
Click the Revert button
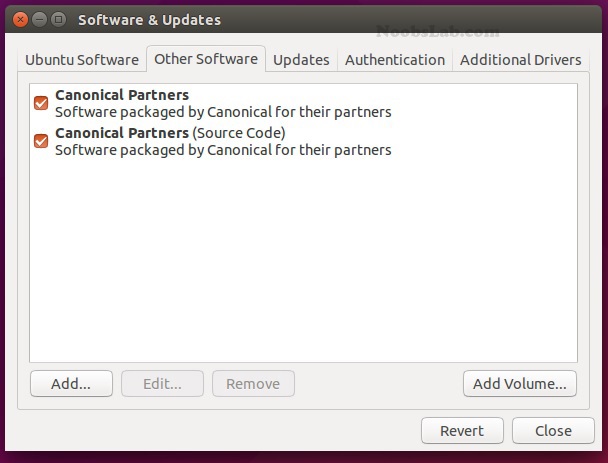(x=462, y=430)
